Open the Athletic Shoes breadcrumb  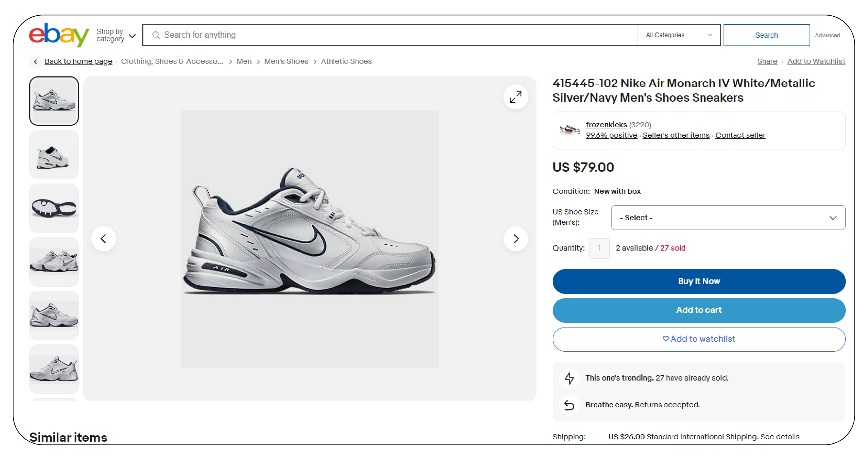[346, 61]
